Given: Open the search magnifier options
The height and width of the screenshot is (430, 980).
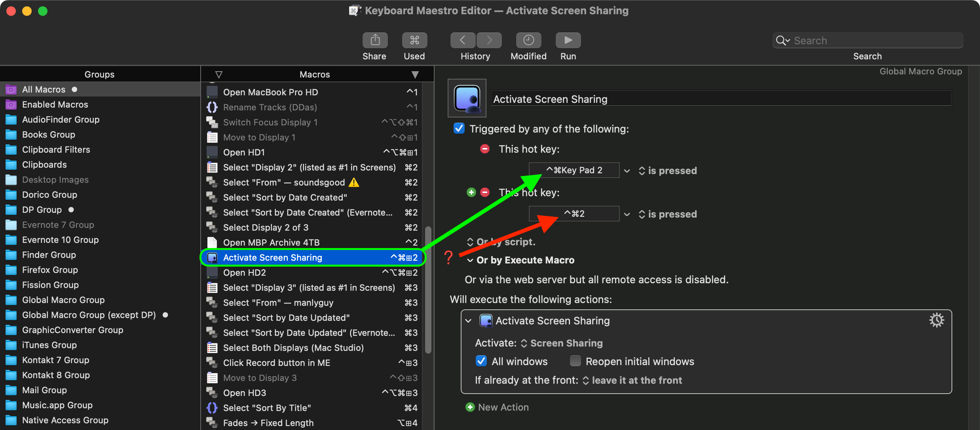Looking at the screenshot, I should (x=783, y=40).
